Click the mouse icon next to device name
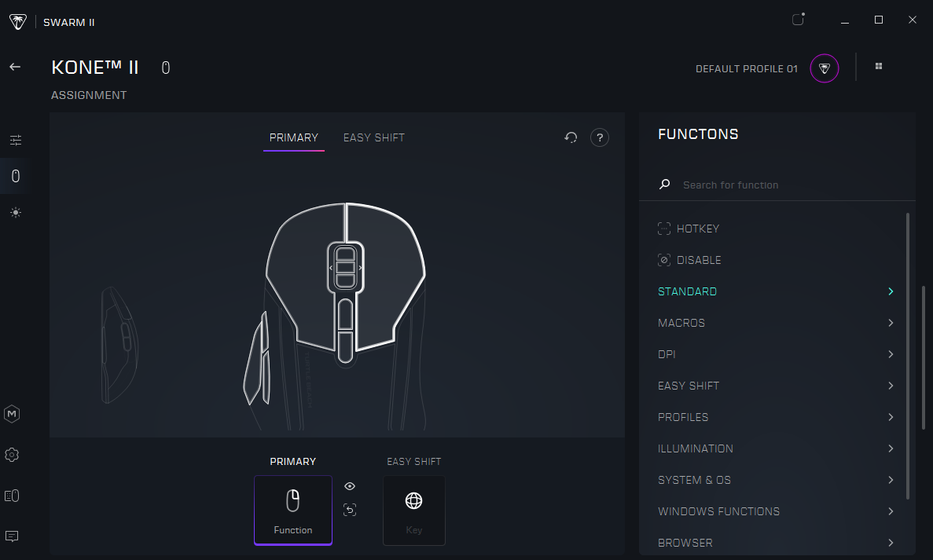Viewport: 933px width, 560px height. [x=166, y=68]
